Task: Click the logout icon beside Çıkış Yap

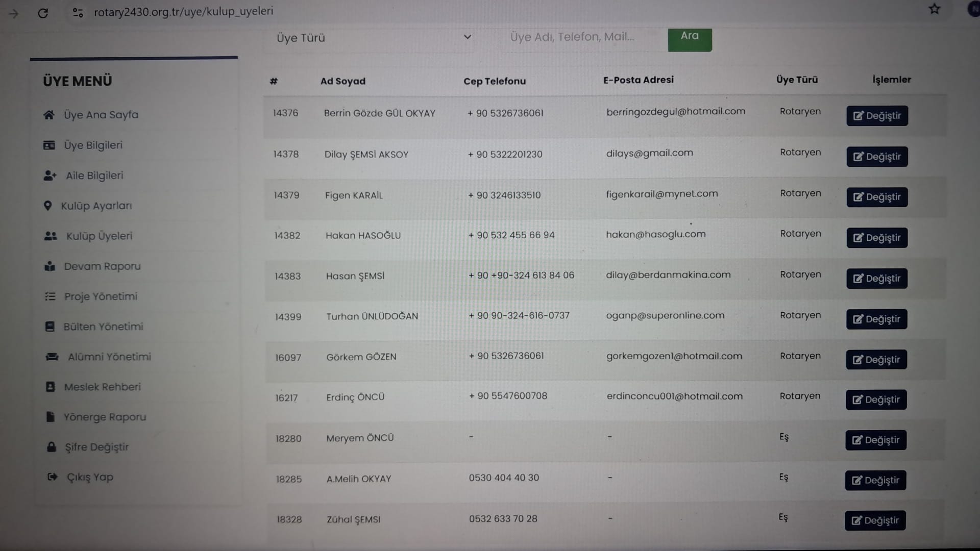Action: coord(52,477)
